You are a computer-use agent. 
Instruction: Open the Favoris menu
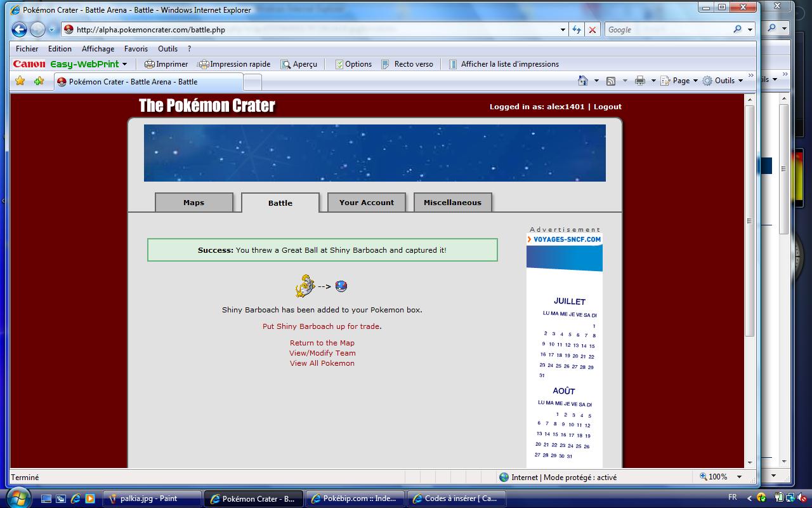[x=136, y=48]
